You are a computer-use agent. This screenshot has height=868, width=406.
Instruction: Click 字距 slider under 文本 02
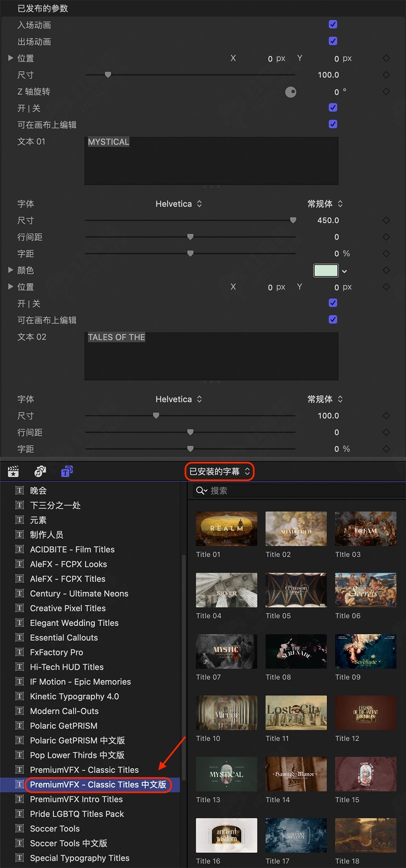pos(190,449)
